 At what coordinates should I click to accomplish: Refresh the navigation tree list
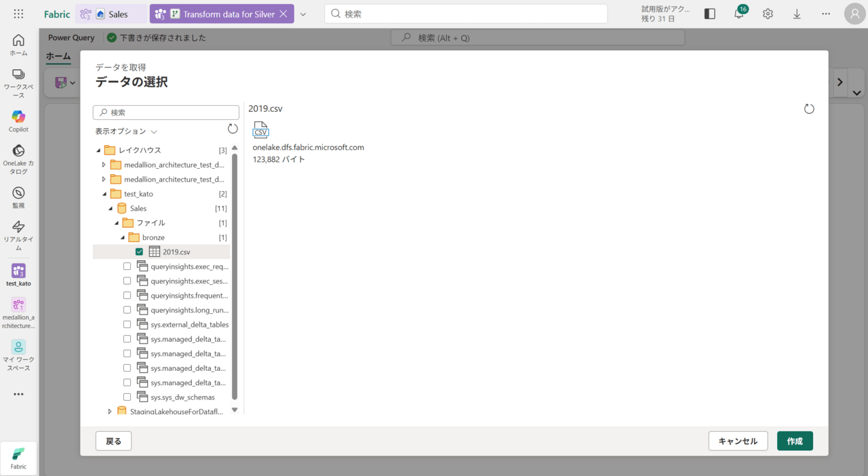click(x=233, y=129)
